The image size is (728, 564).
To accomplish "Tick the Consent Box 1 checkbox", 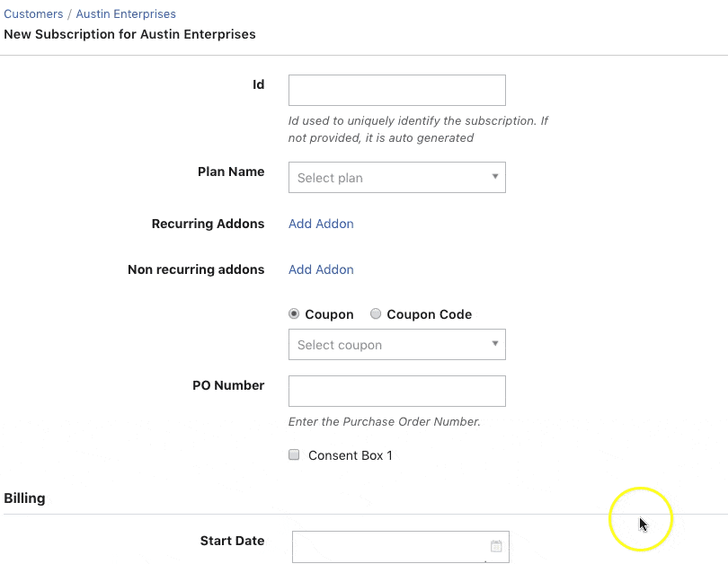I will pyautogui.click(x=294, y=455).
